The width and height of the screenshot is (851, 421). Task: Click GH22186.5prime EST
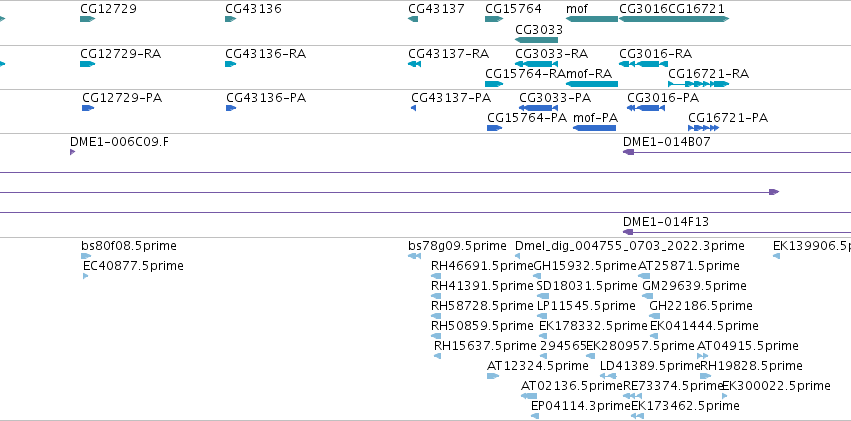(655, 316)
